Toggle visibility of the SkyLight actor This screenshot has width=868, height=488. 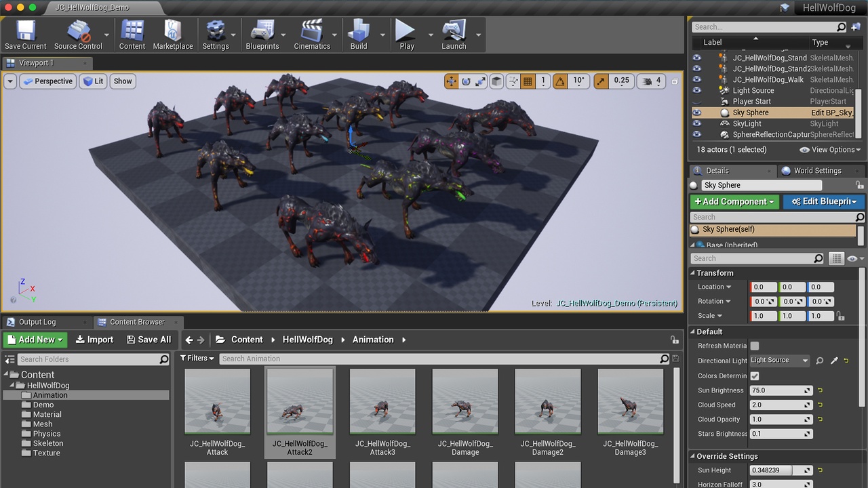tap(696, 124)
